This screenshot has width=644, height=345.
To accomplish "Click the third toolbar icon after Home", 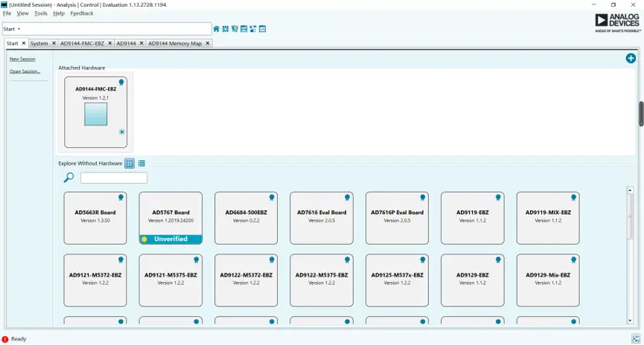I will [x=235, y=29].
